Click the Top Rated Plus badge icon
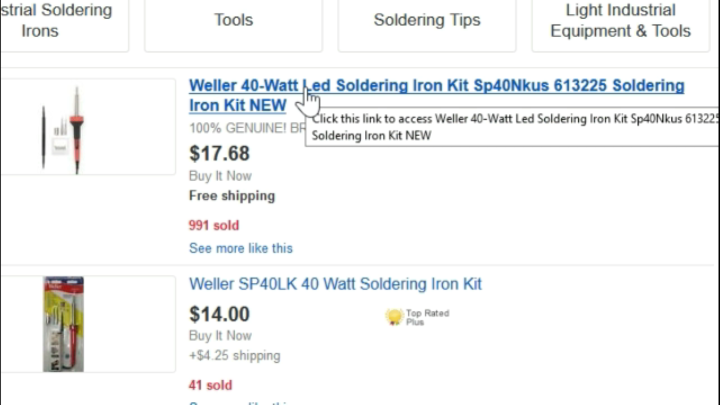This screenshot has width=720, height=405. pos(395,317)
